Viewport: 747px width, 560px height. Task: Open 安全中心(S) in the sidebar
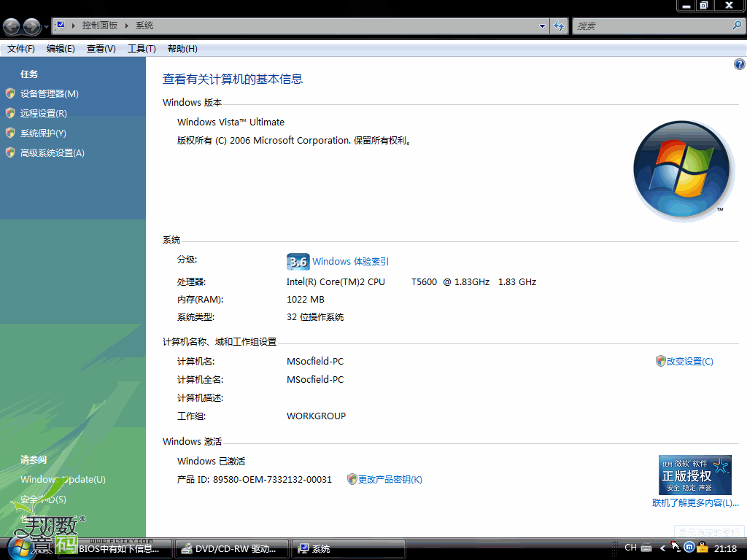[43, 499]
